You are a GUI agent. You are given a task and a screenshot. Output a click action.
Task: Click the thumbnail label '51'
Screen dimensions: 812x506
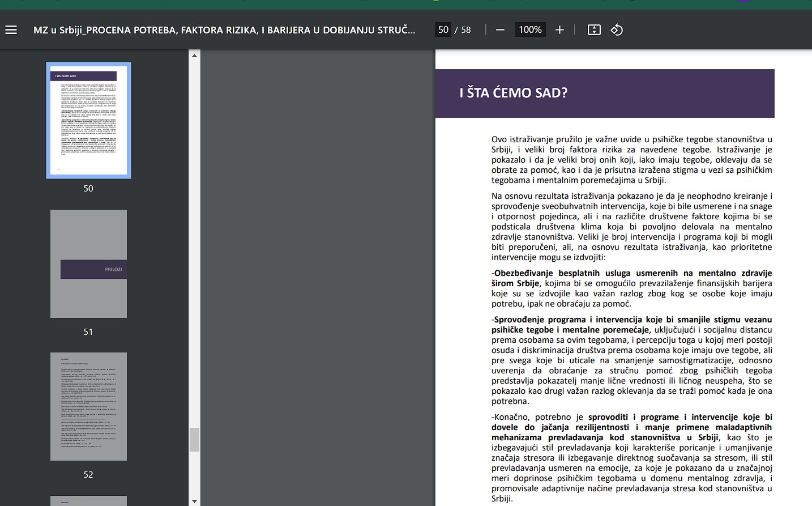coord(88,331)
